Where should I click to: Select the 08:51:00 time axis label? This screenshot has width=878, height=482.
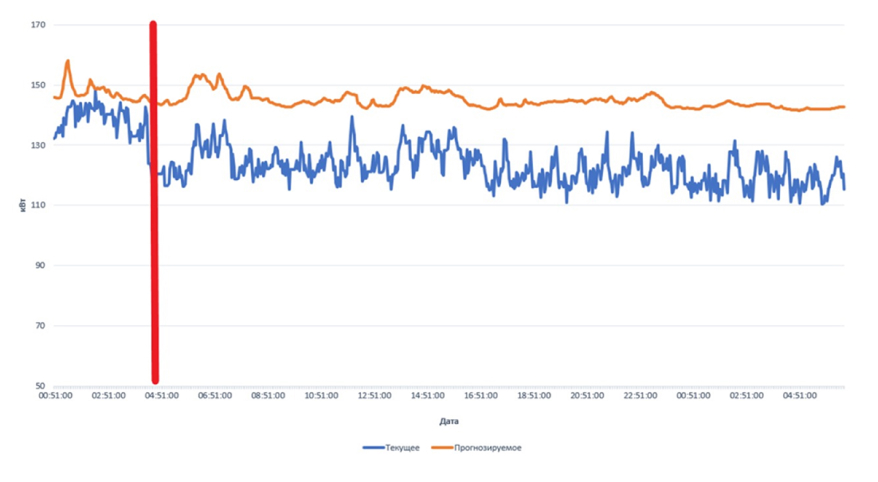coord(268,396)
